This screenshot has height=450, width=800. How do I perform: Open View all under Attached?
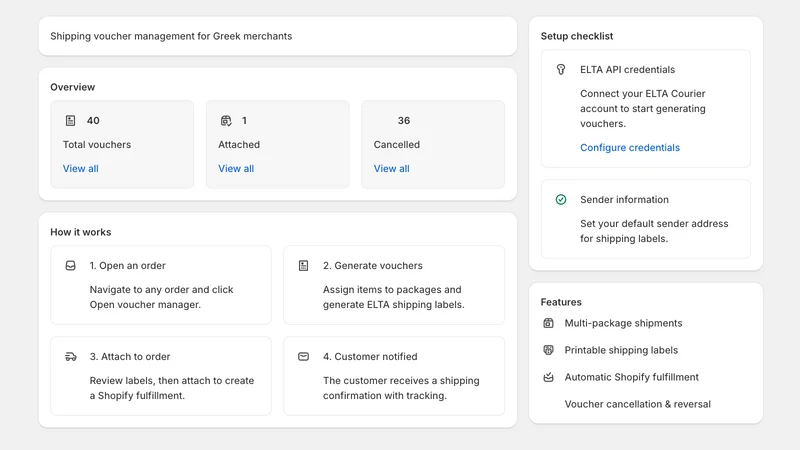tap(236, 168)
